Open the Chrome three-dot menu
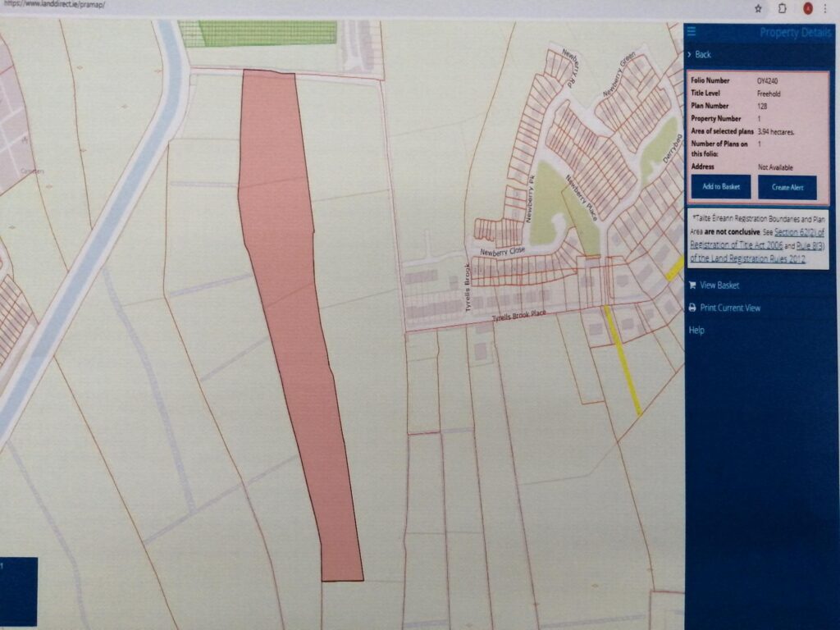This screenshot has width=840, height=630. 825,8
